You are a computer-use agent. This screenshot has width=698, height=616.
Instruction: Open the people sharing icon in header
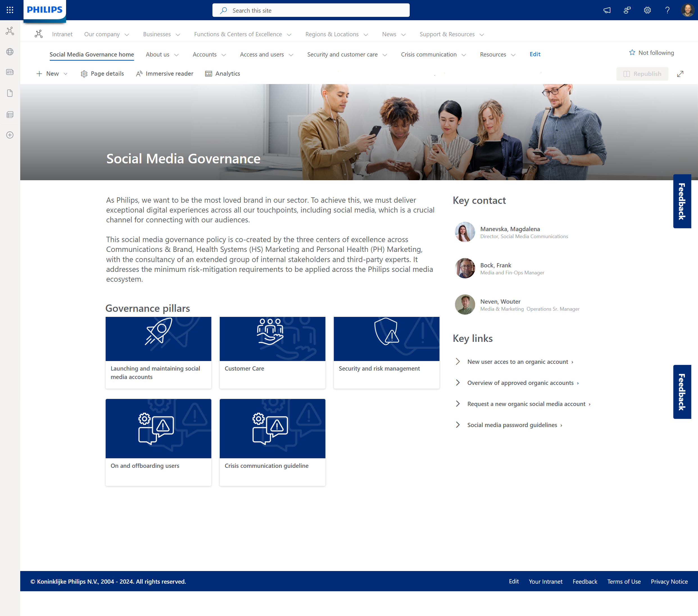pyautogui.click(x=627, y=10)
